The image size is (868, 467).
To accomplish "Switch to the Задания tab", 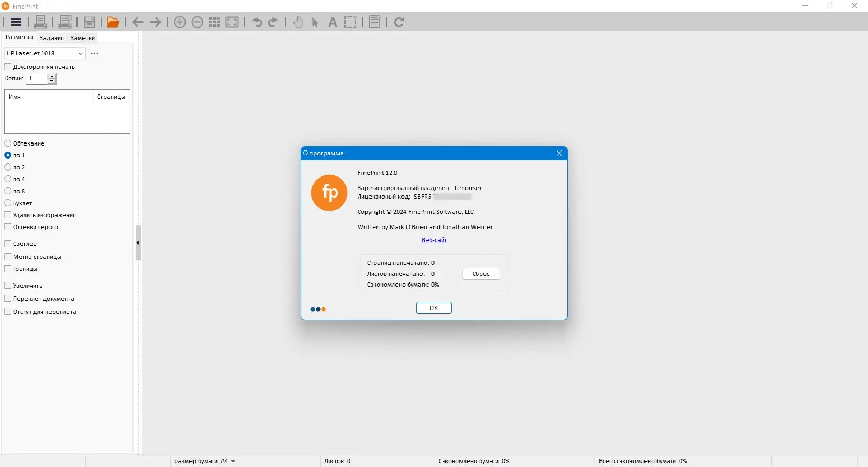I will (52, 38).
